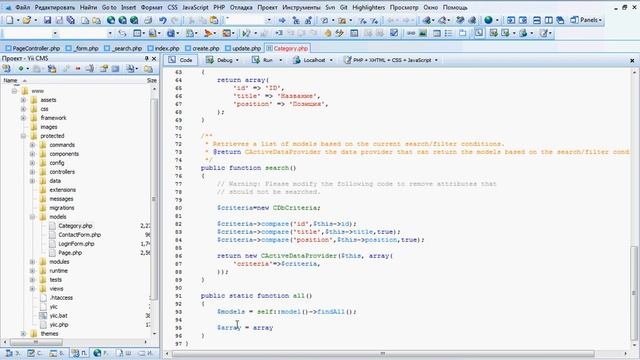Save file with the blue floppy icon
640x360 pixels.
pos(47,20)
